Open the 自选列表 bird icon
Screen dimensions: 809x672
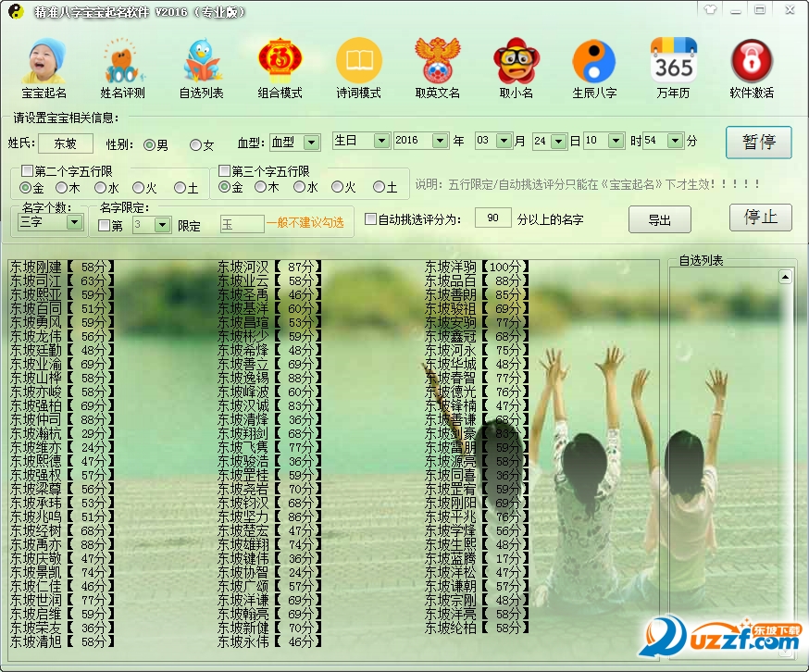[x=201, y=68]
